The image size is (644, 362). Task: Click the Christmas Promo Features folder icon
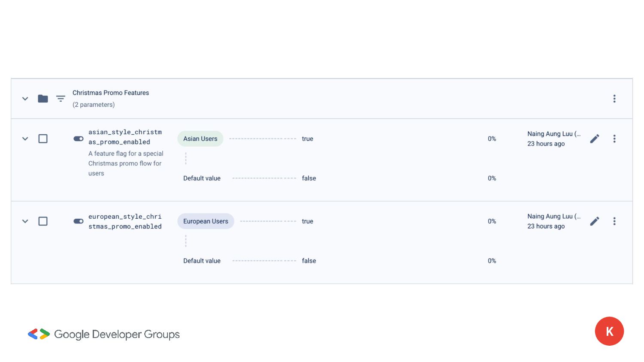click(x=43, y=99)
